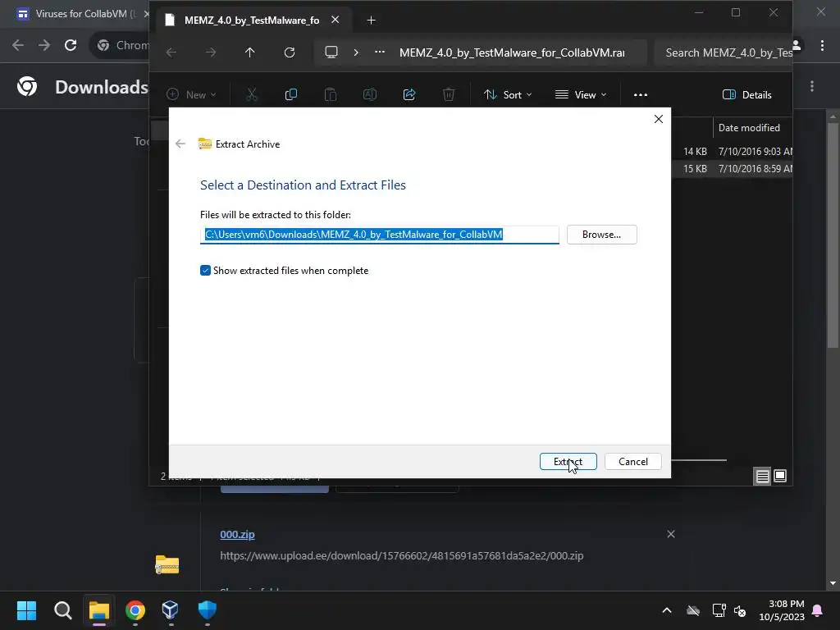Click the Share icon in Explorer toolbar
840x630 pixels.
409,95
